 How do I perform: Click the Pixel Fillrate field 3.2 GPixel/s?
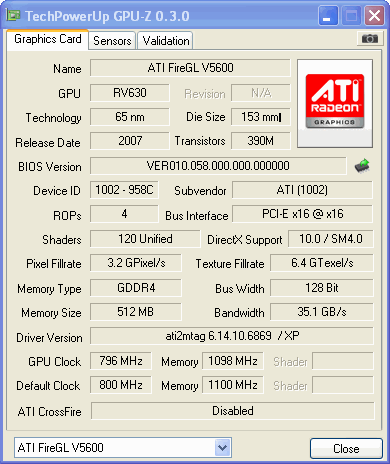coord(136,263)
